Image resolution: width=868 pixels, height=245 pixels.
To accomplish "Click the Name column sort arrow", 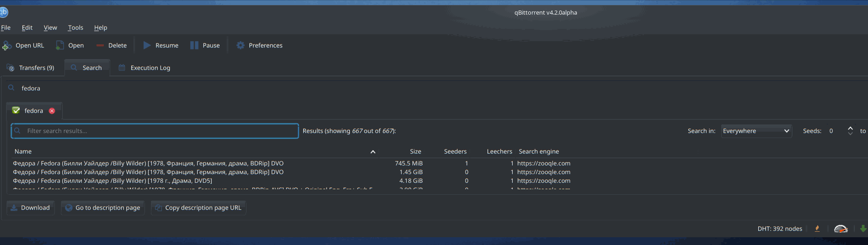I will click(x=373, y=152).
